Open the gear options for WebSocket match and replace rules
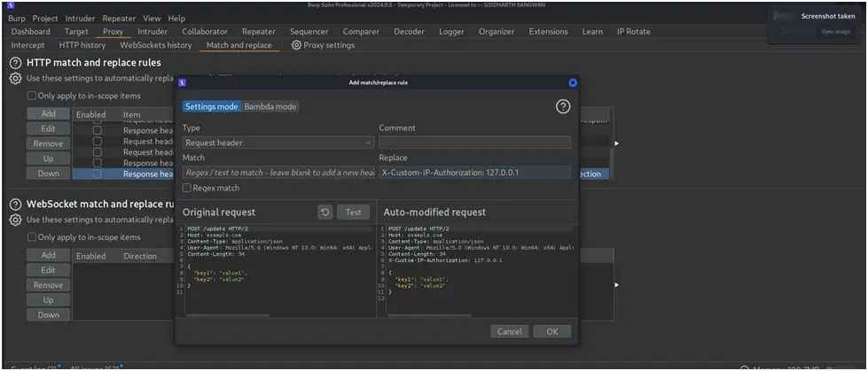 click(x=15, y=220)
